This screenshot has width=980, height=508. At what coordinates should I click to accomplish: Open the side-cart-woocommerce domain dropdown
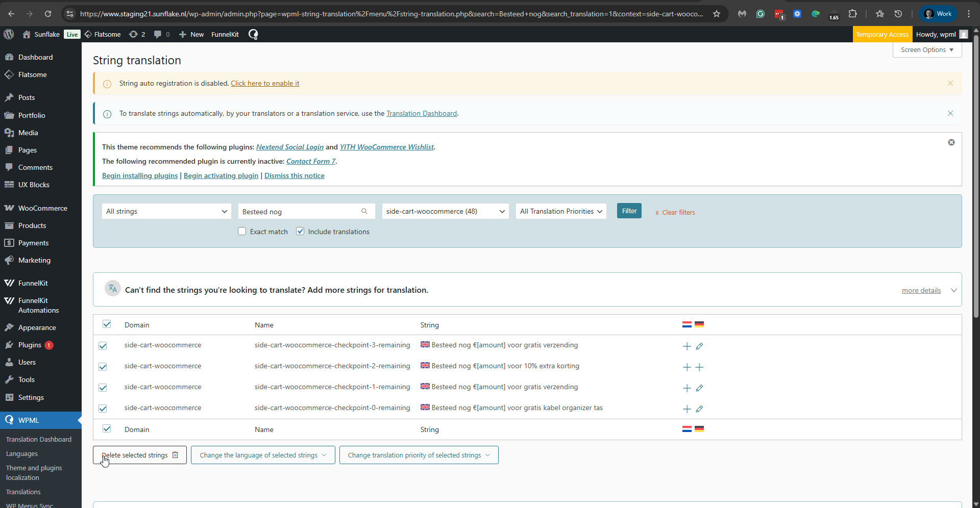[x=445, y=211]
